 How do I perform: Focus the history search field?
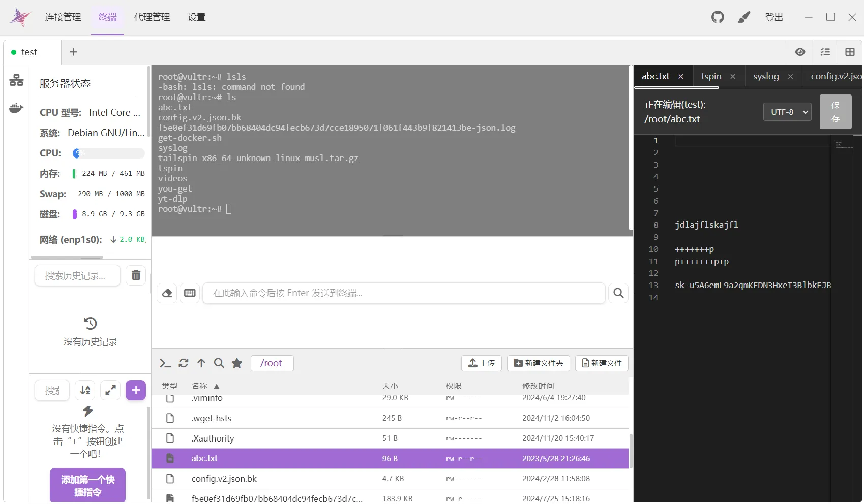(x=78, y=275)
